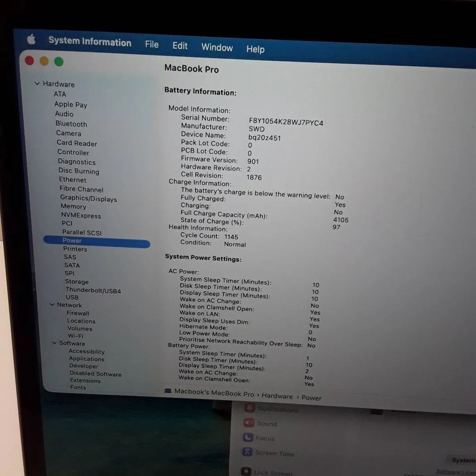The width and height of the screenshot is (476, 476).
Task: Select Extensions under Software
Action: point(85,380)
